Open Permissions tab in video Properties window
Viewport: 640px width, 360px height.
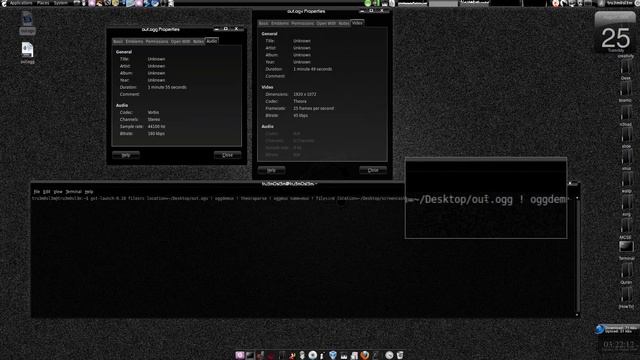[302, 24]
